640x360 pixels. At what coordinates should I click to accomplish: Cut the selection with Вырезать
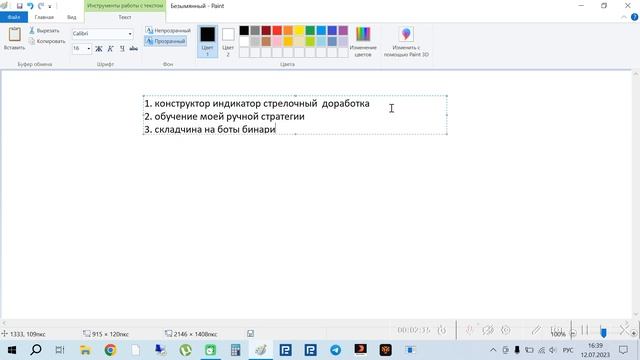44,31
